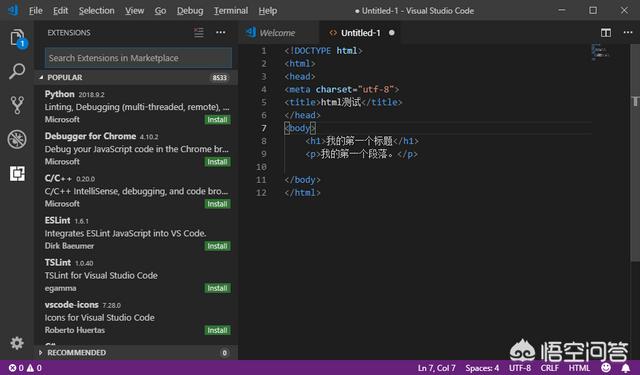Open Source Control view icon

pos(17,105)
